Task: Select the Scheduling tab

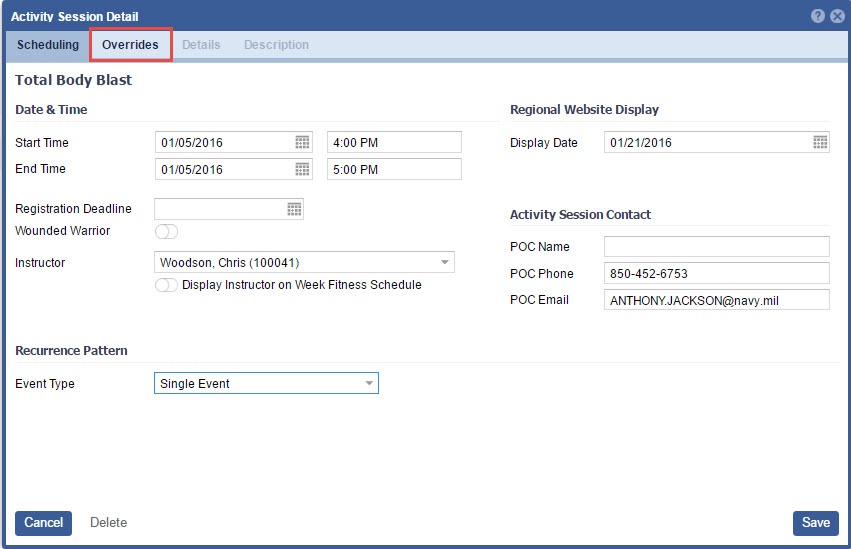Action: click(x=48, y=45)
